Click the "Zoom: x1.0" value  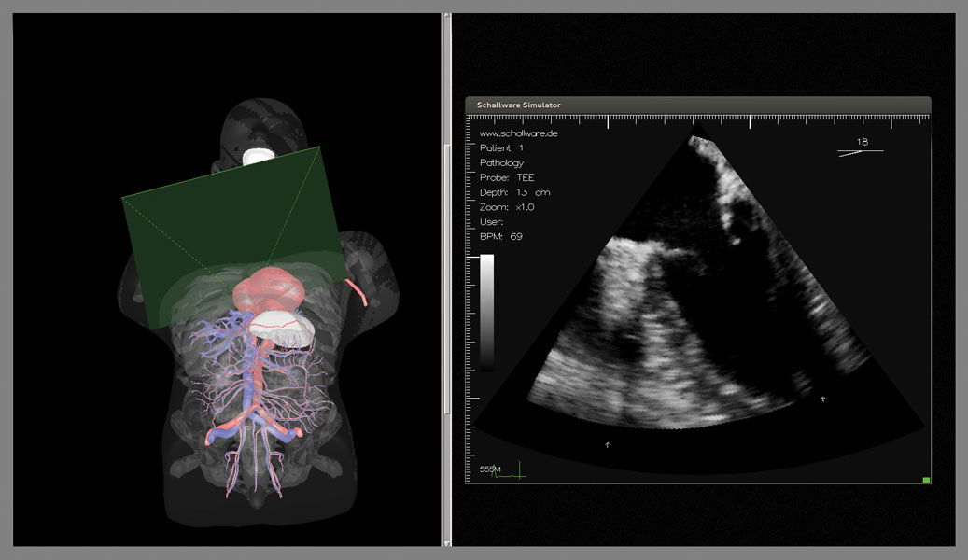(x=507, y=207)
